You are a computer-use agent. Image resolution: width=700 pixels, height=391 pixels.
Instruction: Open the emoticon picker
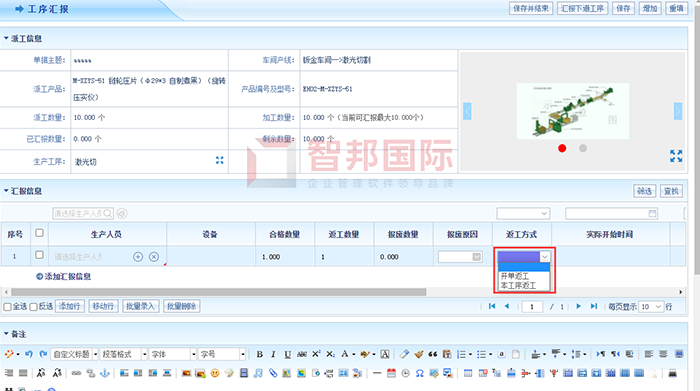215,373
